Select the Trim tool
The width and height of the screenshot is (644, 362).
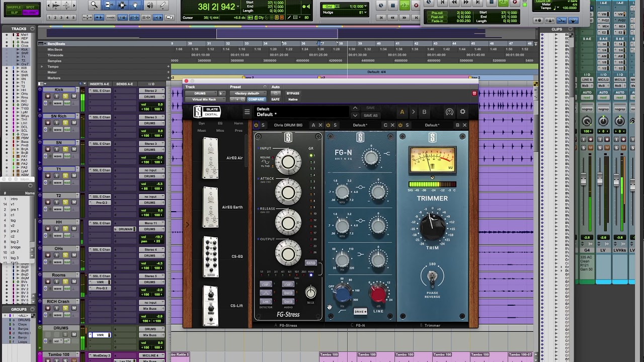tap(108, 5)
